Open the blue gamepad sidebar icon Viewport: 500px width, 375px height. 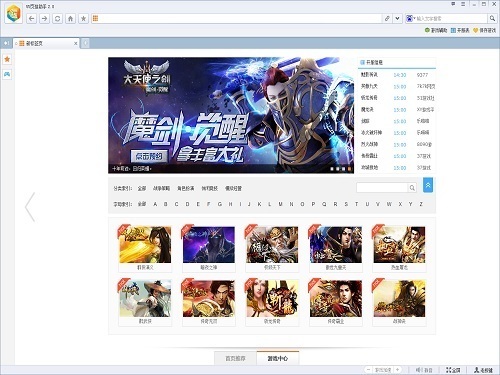point(7,74)
